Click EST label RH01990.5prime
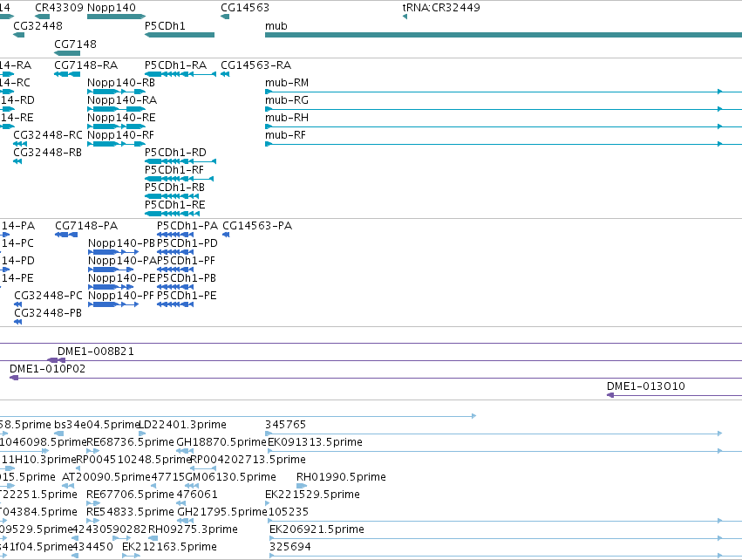This screenshot has width=742, height=560. [x=341, y=478]
